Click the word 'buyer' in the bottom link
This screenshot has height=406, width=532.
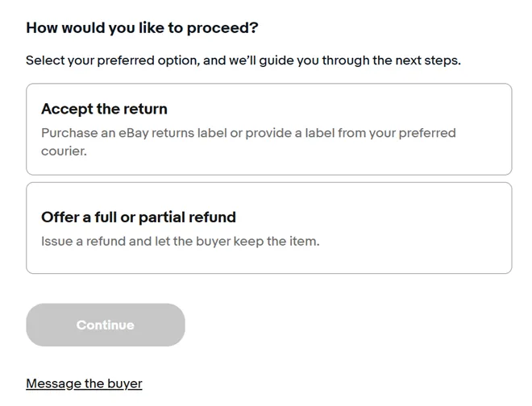125,383
